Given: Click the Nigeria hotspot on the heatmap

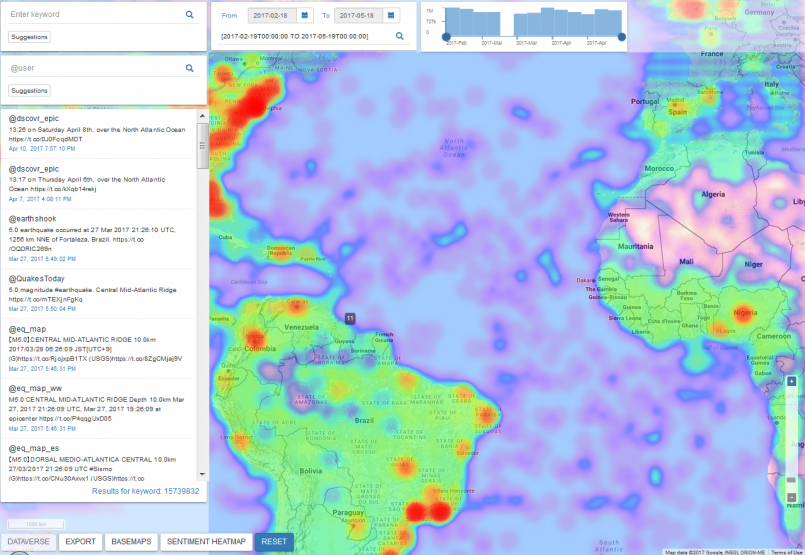Looking at the screenshot, I should click(744, 314).
